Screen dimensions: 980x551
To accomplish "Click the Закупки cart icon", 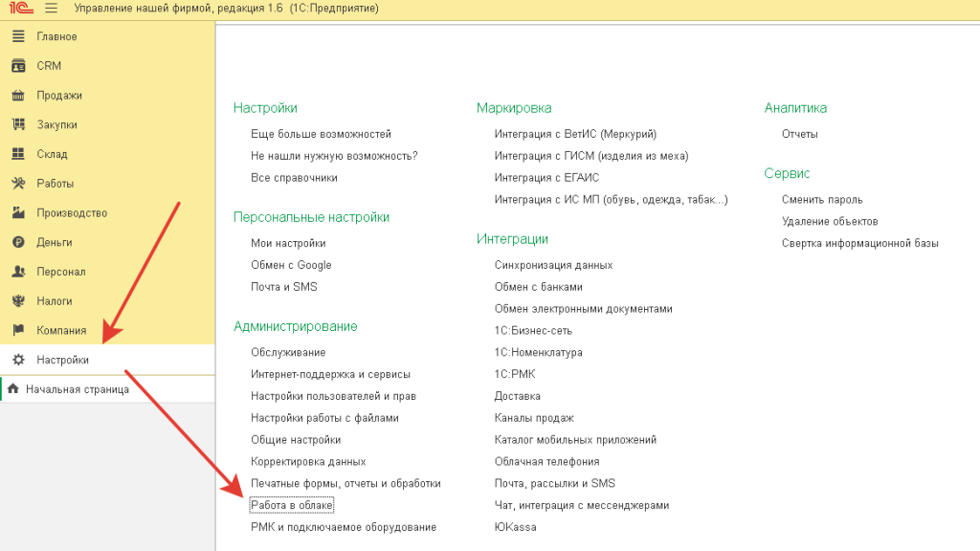I will point(18,124).
